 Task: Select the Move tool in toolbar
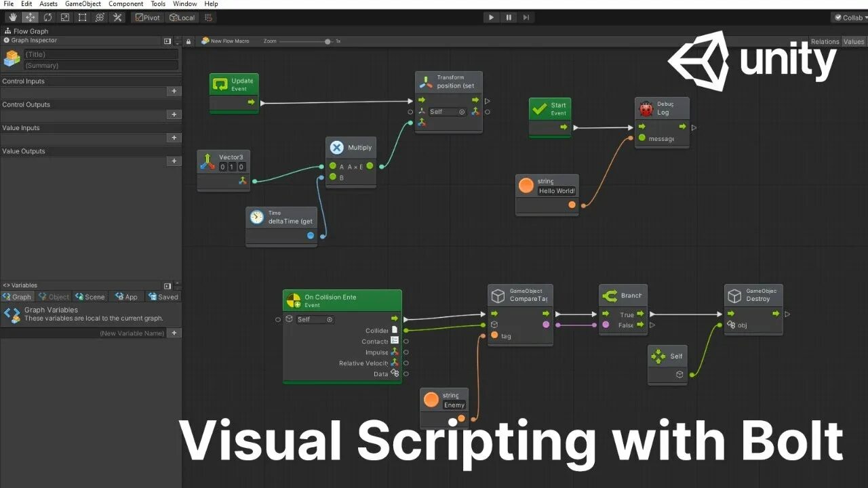point(31,18)
